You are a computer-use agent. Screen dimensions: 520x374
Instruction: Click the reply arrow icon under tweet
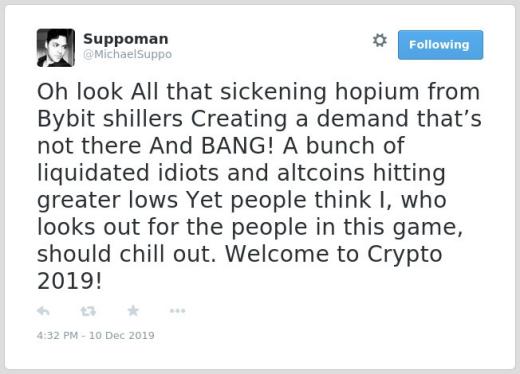pos(43,311)
